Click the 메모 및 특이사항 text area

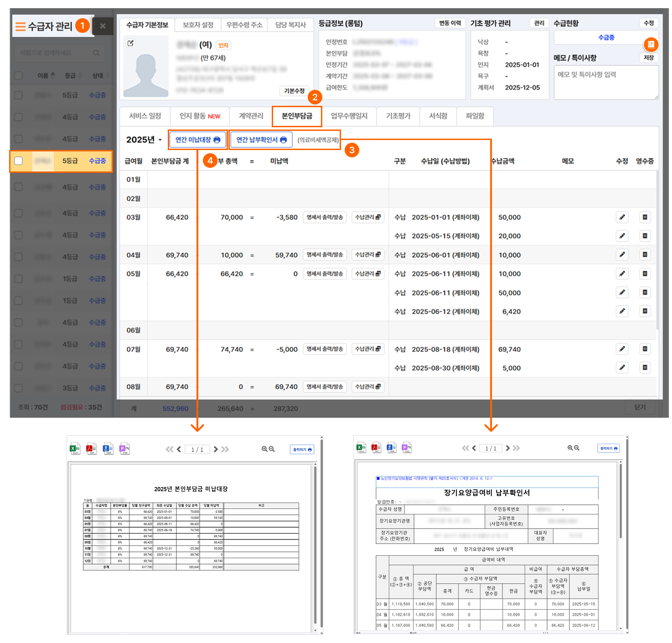[x=606, y=83]
